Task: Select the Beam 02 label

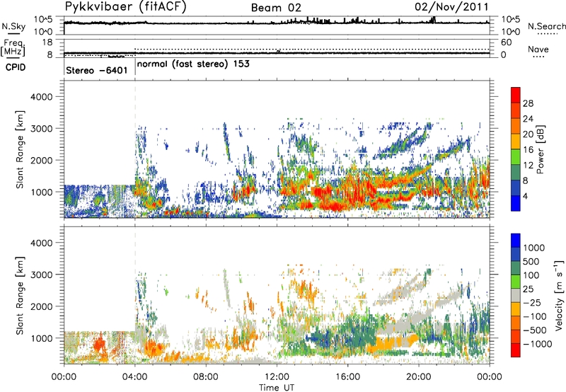Action: tap(276, 8)
